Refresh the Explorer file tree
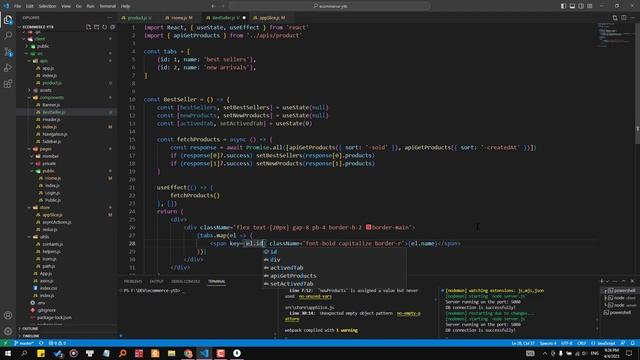The width and height of the screenshot is (640, 360). click(105, 27)
